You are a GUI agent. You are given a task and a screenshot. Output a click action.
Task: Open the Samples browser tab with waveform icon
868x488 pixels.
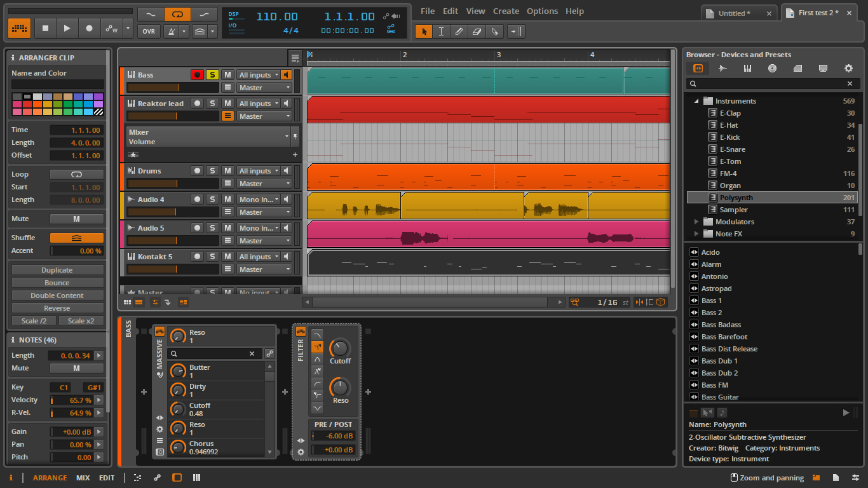pos(722,68)
